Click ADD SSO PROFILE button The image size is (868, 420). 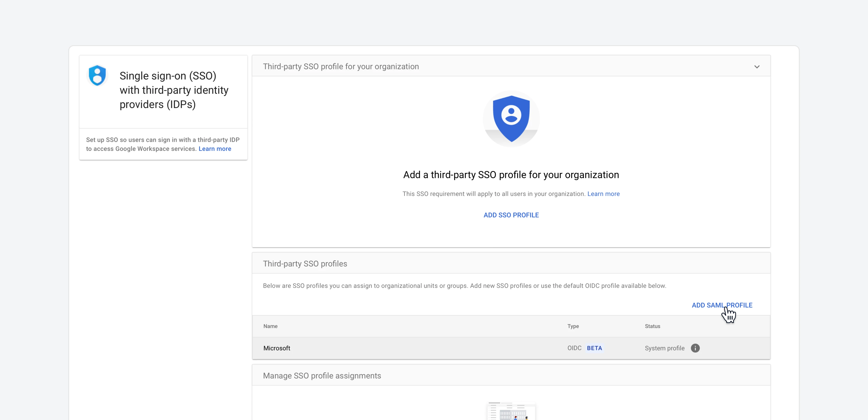pyautogui.click(x=511, y=215)
